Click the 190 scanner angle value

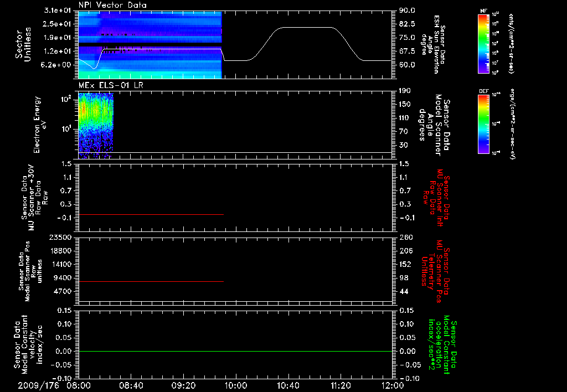pyautogui.click(x=405, y=91)
